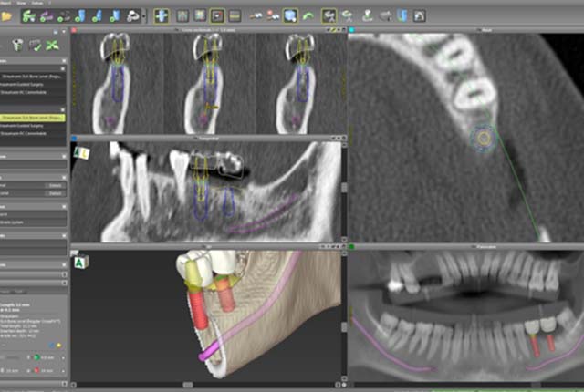Collapse the second implant list section

(63, 110)
